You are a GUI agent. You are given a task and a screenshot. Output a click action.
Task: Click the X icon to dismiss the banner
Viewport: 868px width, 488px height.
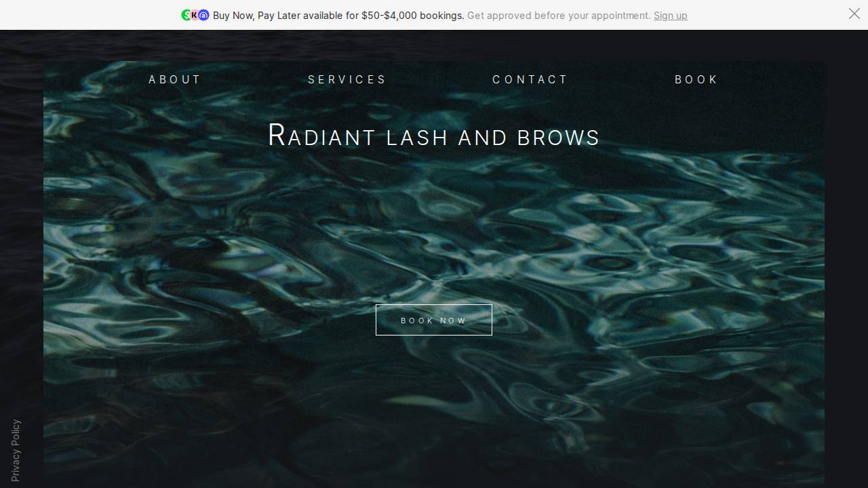854,14
